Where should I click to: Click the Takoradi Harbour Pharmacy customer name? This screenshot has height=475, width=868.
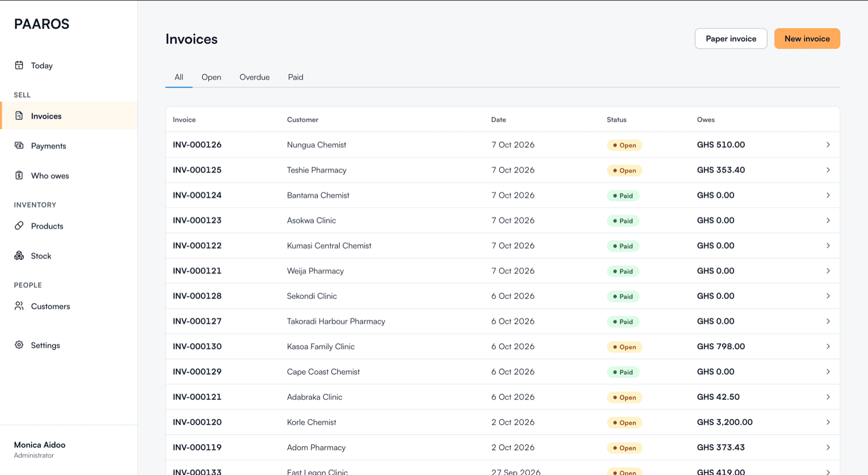tap(336, 321)
